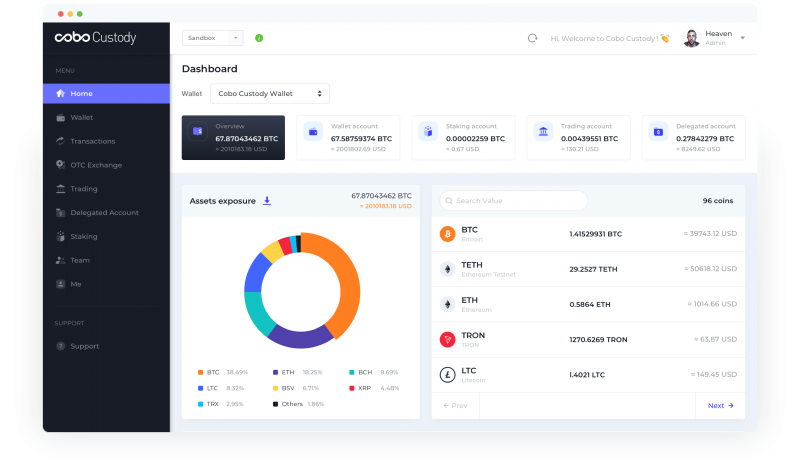
Task: Click the Wallet account card icon
Action: coord(313,132)
